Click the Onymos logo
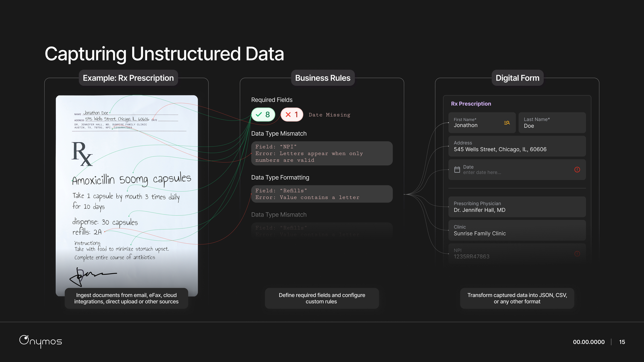Viewport: 644px width, 362px height. tap(41, 341)
